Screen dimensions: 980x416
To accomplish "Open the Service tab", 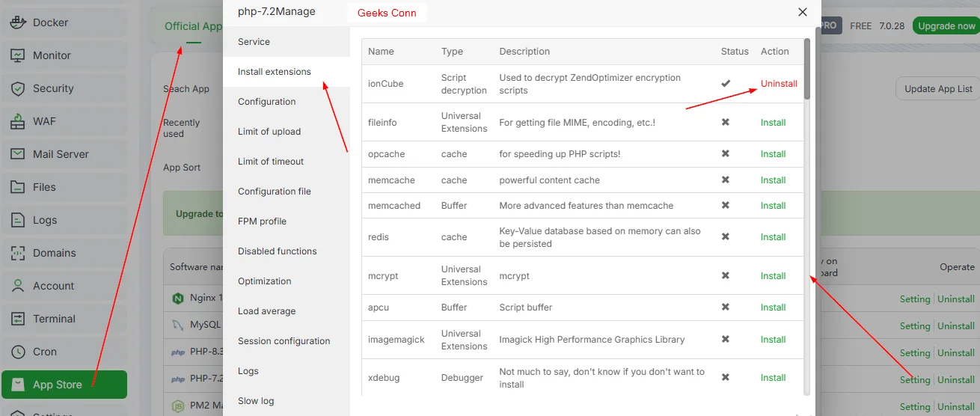I will [x=287, y=42].
